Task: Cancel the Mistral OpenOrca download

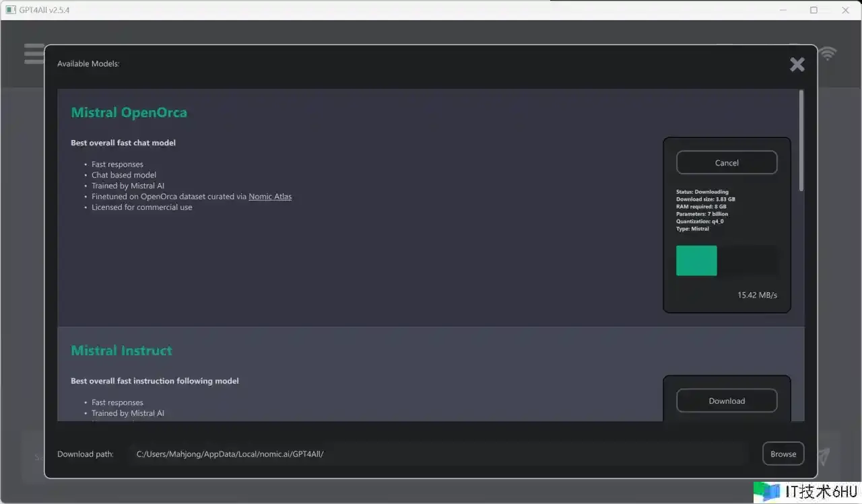Action: tap(727, 163)
